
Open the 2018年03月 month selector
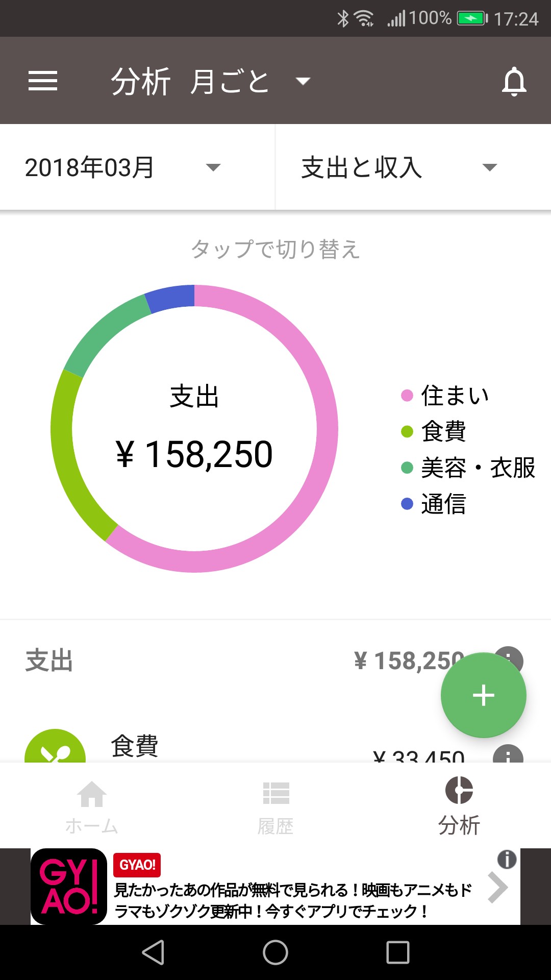pyautogui.click(x=122, y=167)
